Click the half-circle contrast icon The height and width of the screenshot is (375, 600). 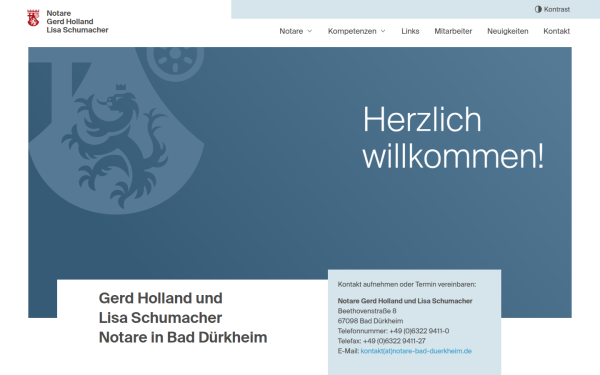pos(538,9)
